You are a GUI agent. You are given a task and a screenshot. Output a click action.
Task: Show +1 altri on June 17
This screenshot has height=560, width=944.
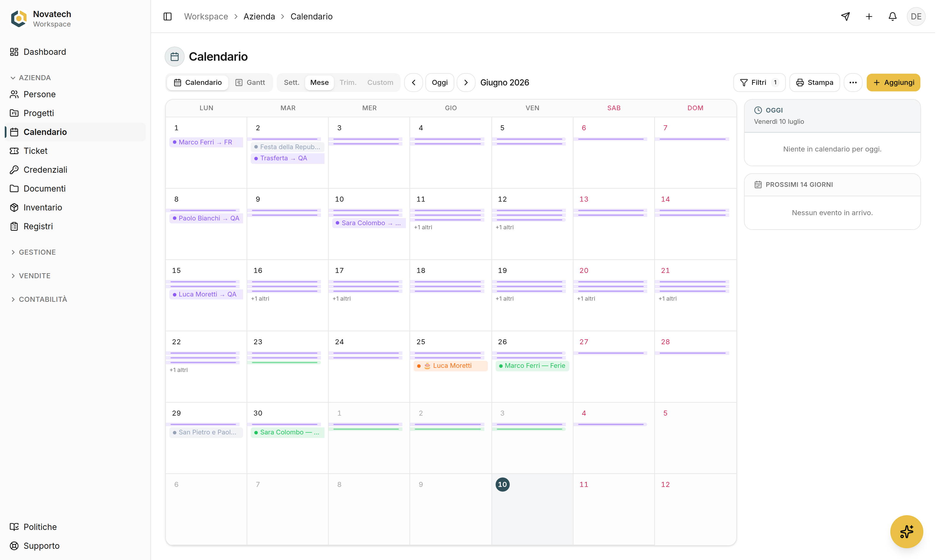[x=341, y=299]
